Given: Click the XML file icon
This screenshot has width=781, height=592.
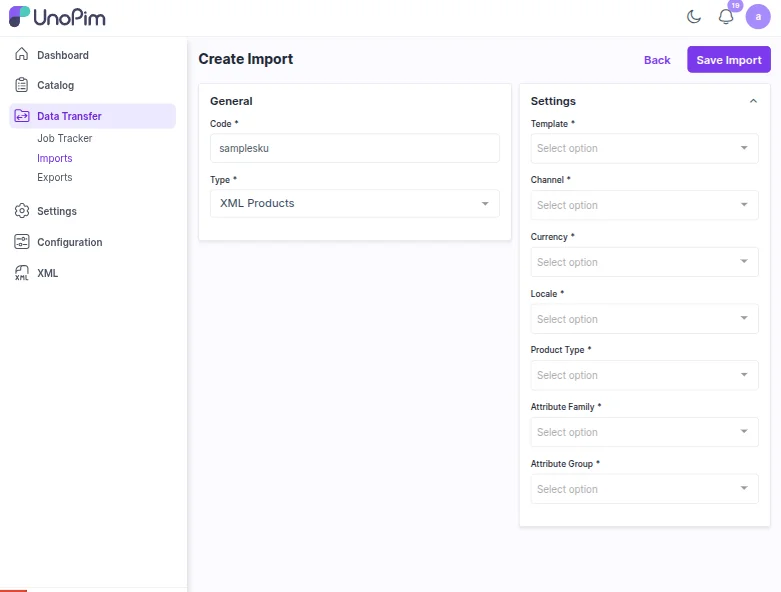Looking at the screenshot, I should click(21, 273).
